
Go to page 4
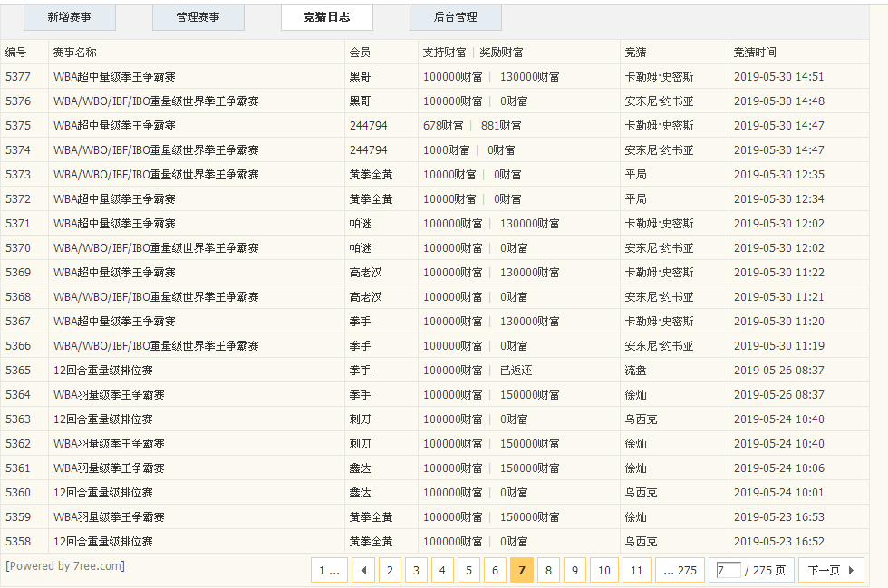point(442,570)
